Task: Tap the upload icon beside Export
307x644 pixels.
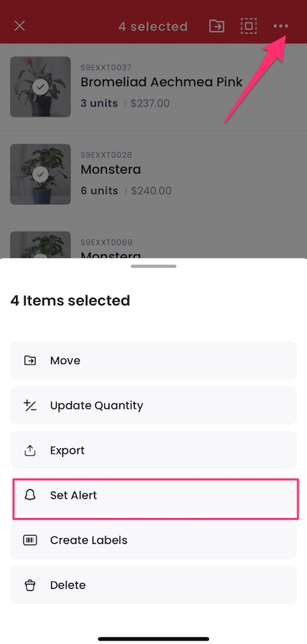Action: (30, 450)
